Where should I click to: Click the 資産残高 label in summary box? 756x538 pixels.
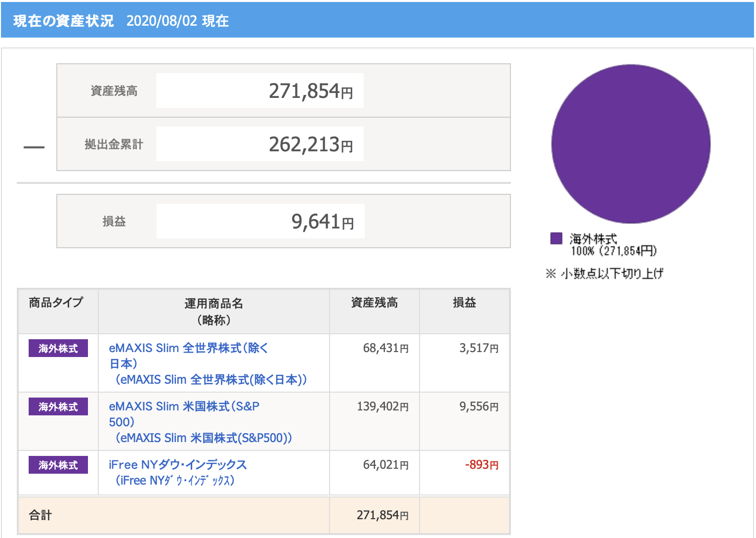click(114, 91)
